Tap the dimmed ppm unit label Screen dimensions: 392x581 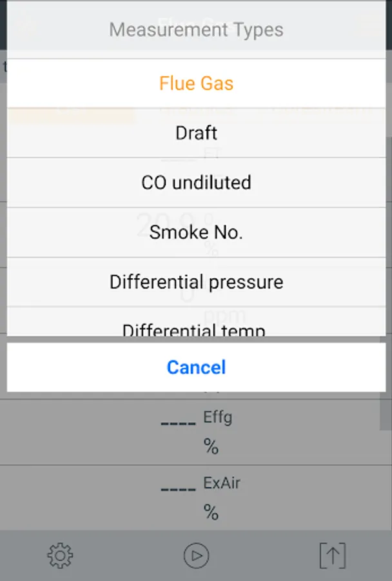point(225,316)
